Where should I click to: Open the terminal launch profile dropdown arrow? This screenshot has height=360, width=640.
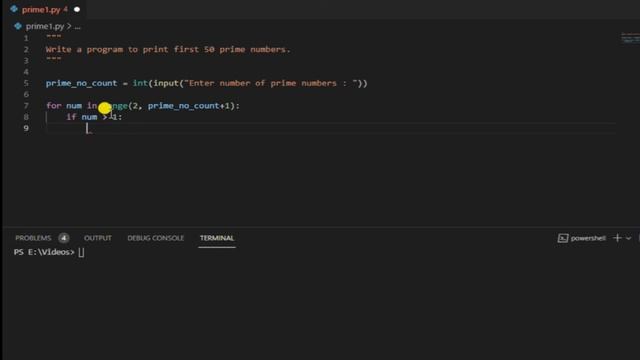click(629, 238)
